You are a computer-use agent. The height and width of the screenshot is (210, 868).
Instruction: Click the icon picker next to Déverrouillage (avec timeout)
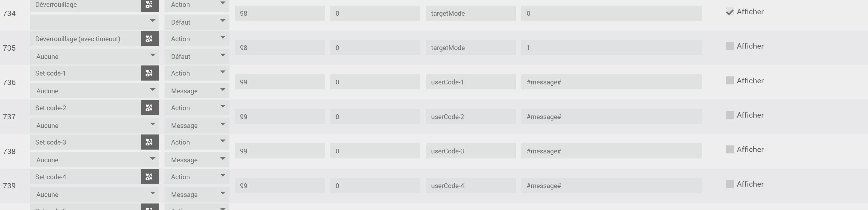[150, 39]
